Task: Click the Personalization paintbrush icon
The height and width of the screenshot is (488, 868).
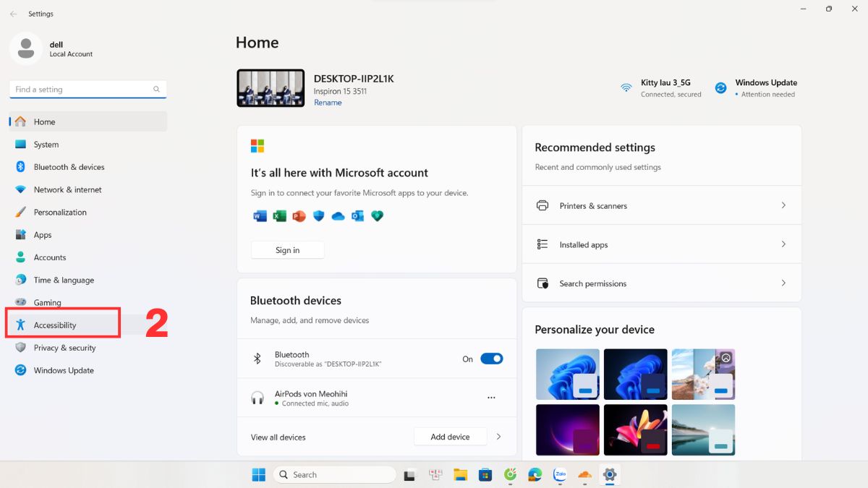Action: [x=20, y=213]
